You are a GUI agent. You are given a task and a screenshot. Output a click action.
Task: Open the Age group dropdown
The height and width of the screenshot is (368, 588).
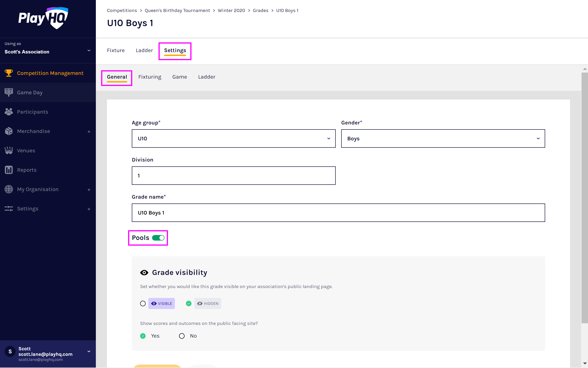pyautogui.click(x=233, y=138)
